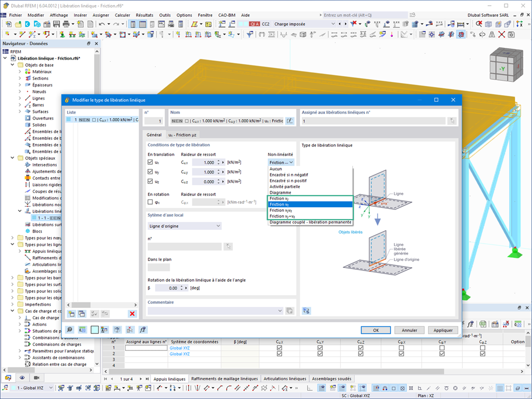Click the navigation cube -Y face
The width and height of the screenshot is (532, 399).
[x=502, y=69]
